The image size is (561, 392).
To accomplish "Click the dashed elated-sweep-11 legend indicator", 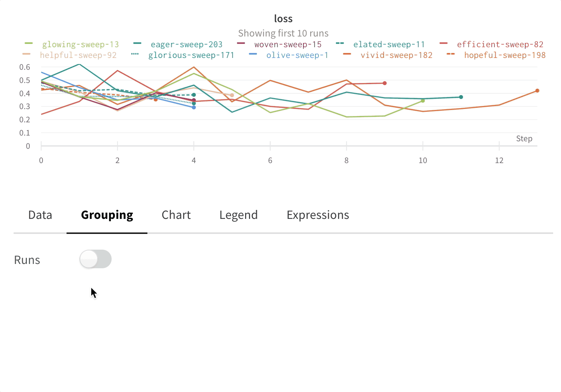I will pyautogui.click(x=341, y=44).
